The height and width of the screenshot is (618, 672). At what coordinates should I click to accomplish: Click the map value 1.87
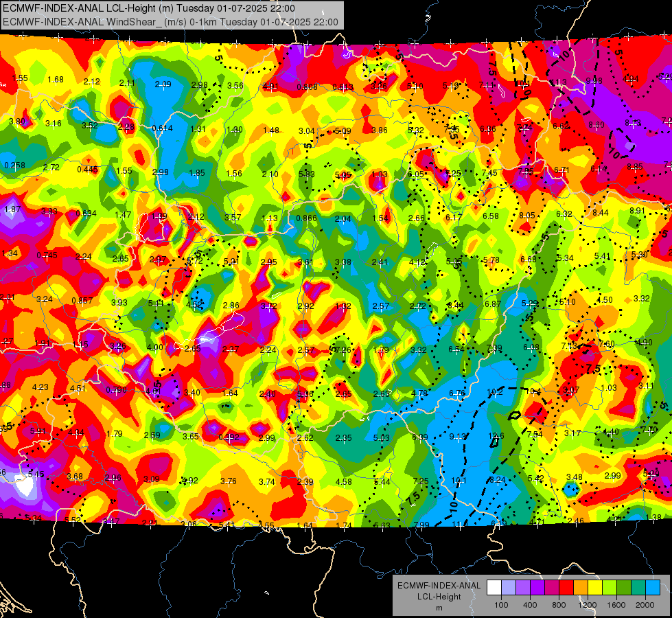point(12,209)
